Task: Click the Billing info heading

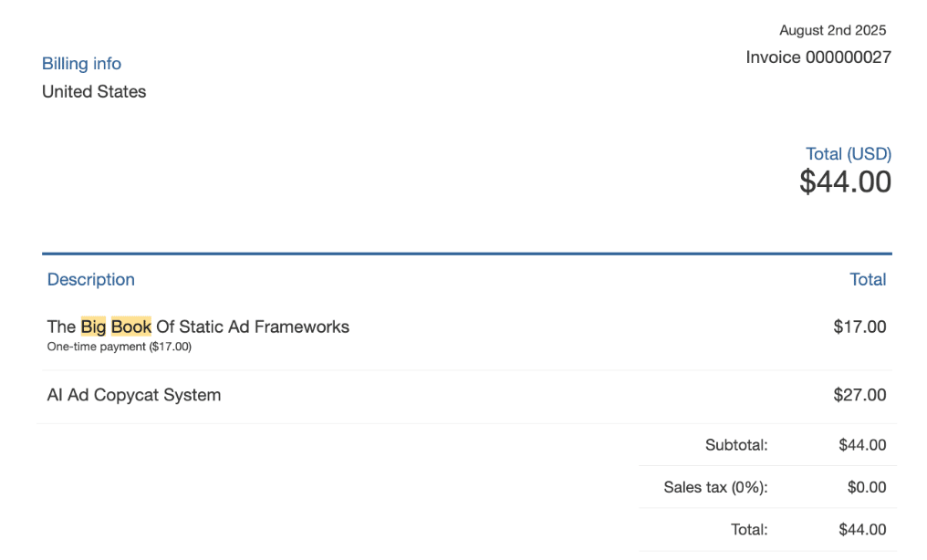Action: click(x=81, y=64)
